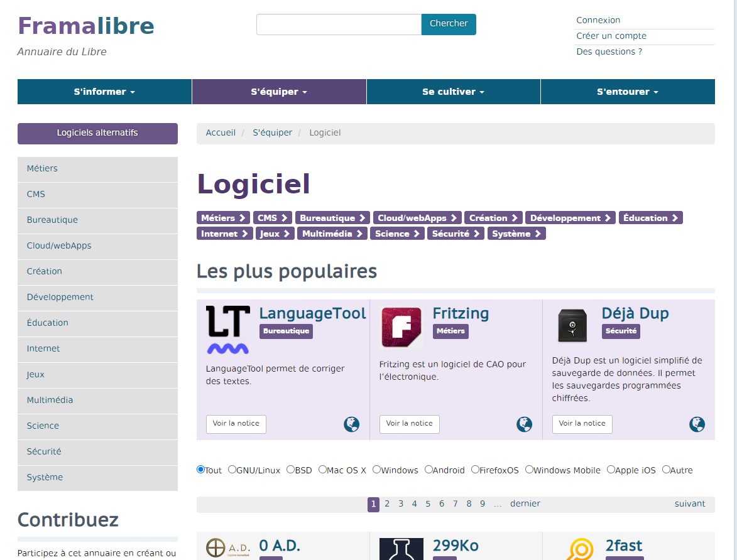Click the Sécurité tag with chevron
The width and height of the screenshot is (737, 560).
[456, 234]
